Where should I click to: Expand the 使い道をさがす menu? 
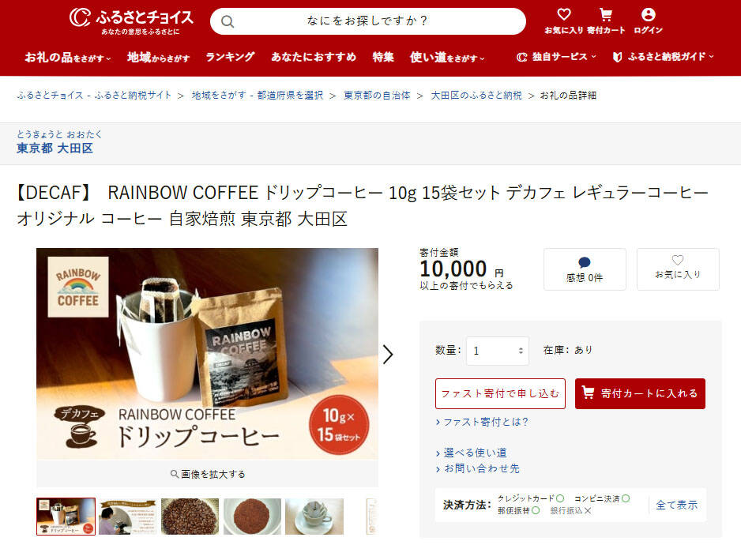(x=447, y=58)
